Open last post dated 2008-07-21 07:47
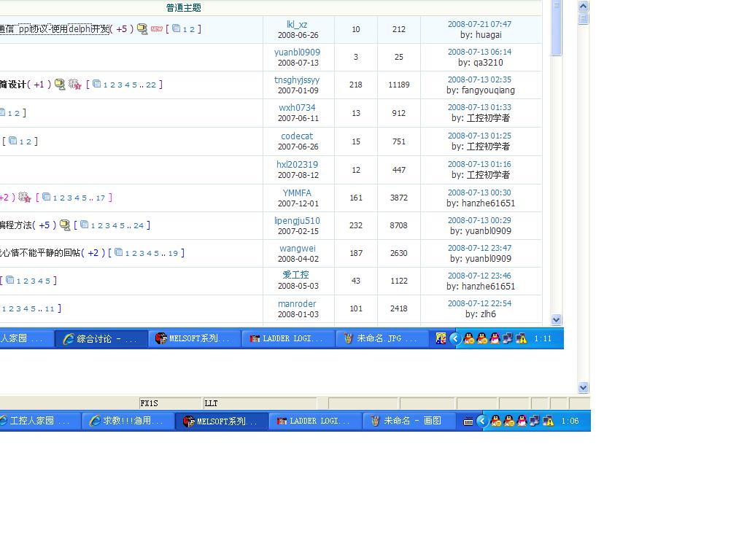747x560 pixels. [479, 24]
